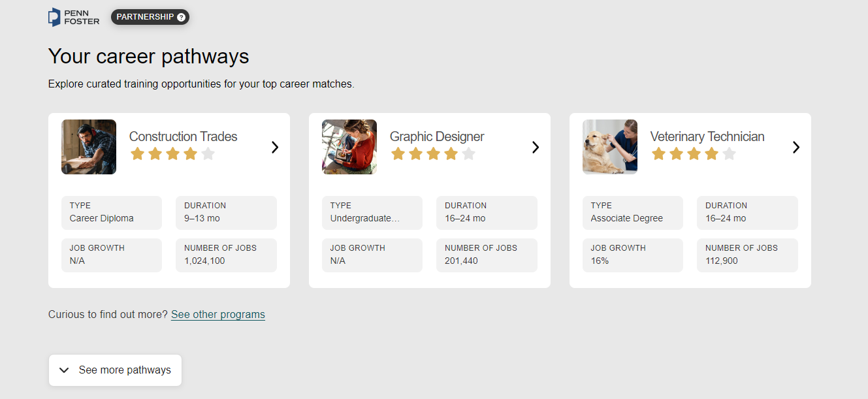Click the Penn Foster logo
This screenshot has height=399, width=868.
(x=74, y=17)
